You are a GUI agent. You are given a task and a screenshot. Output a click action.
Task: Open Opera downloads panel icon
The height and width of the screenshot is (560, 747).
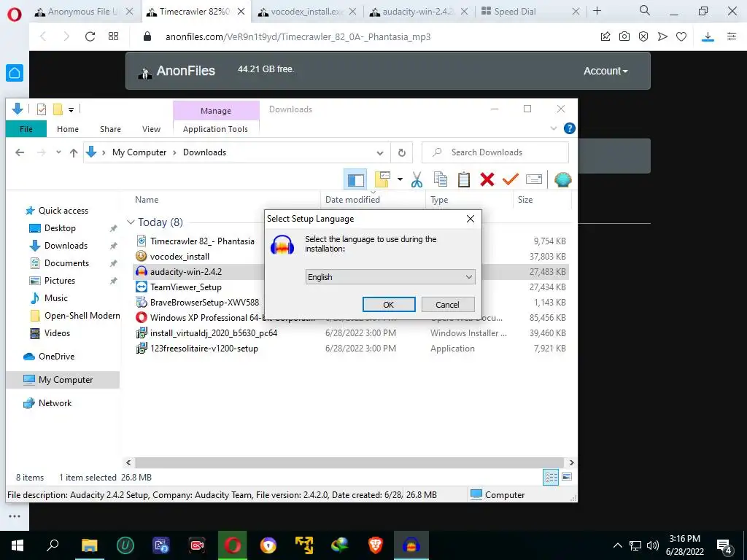pyautogui.click(x=708, y=36)
